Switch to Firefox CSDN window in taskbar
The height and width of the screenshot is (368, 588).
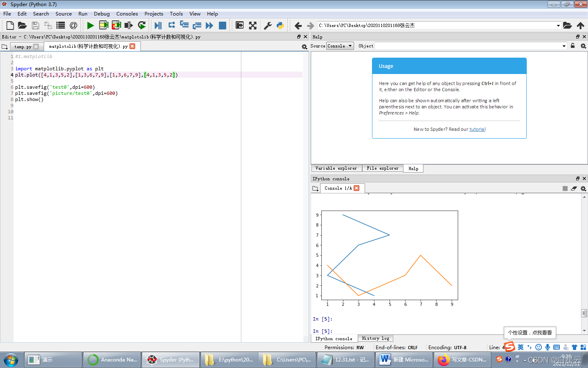(462, 360)
